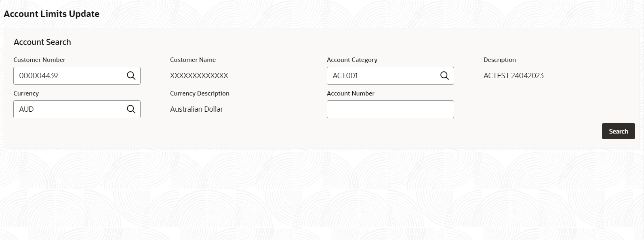Viewport: 644px width, 240px height.
Task: Click the Description label
Action: coord(500,60)
